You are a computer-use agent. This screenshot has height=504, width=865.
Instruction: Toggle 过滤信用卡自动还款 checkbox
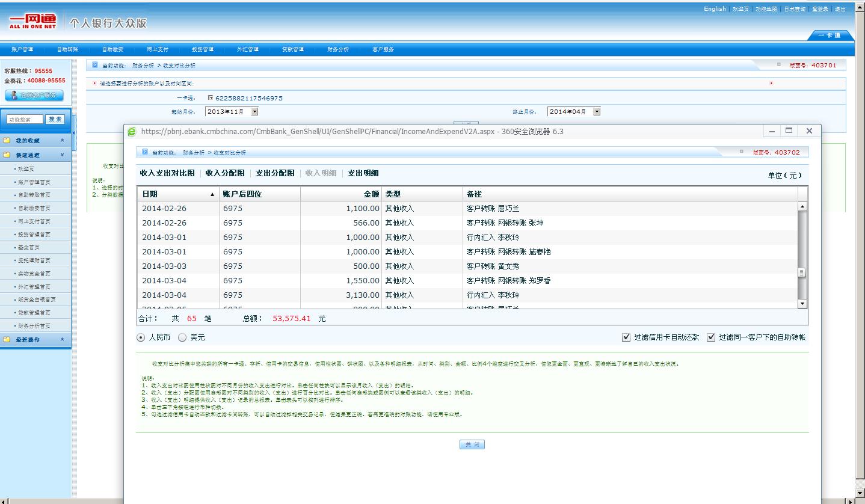(626, 337)
